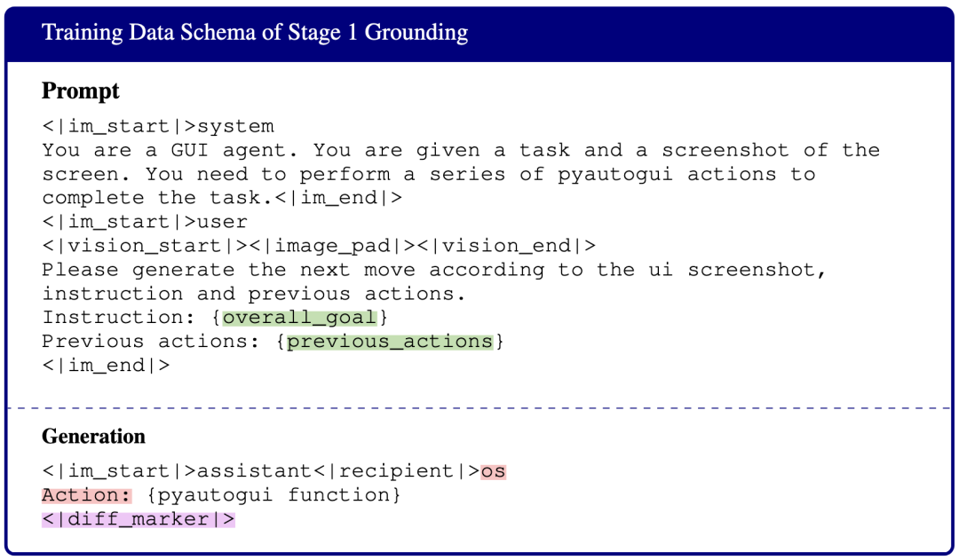Click the '{pyautogui function}' placeholder text

coord(274,495)
